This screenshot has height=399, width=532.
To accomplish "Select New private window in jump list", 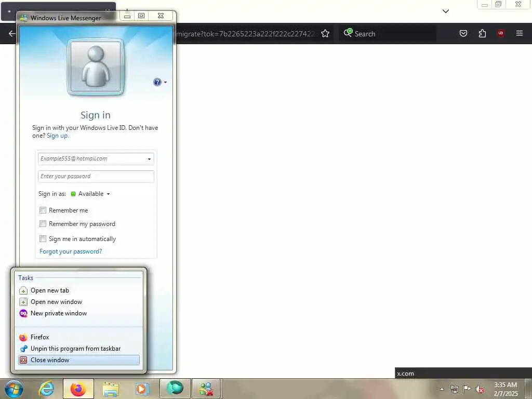I will [x=79, y=313].
